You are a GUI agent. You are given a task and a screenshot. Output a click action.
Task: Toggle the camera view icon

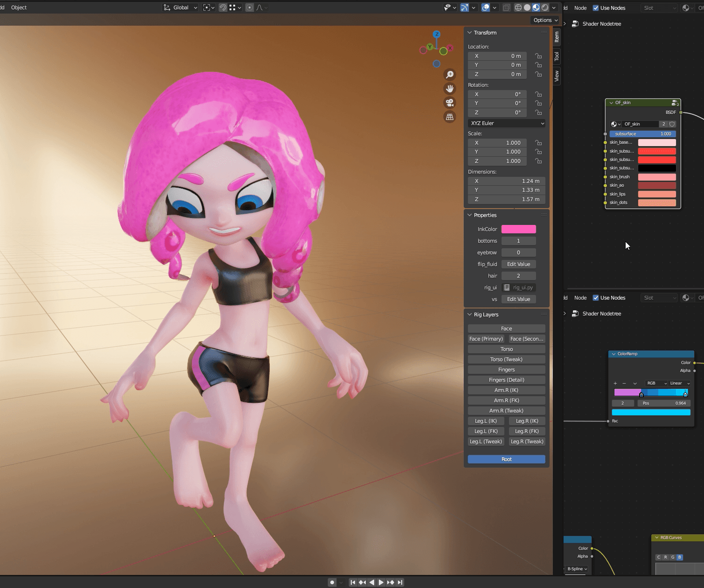450,103
